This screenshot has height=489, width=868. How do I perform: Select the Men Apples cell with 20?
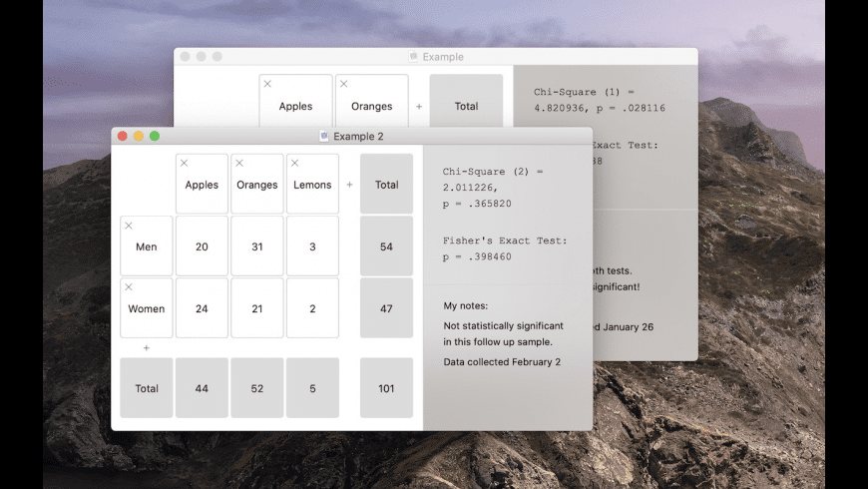202,246
